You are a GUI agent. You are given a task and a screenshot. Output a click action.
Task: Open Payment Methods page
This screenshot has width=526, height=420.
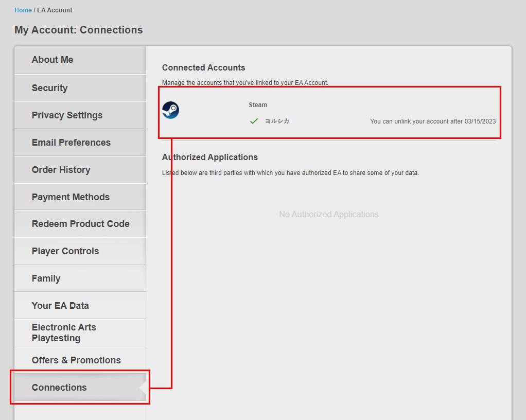[80, 197]
